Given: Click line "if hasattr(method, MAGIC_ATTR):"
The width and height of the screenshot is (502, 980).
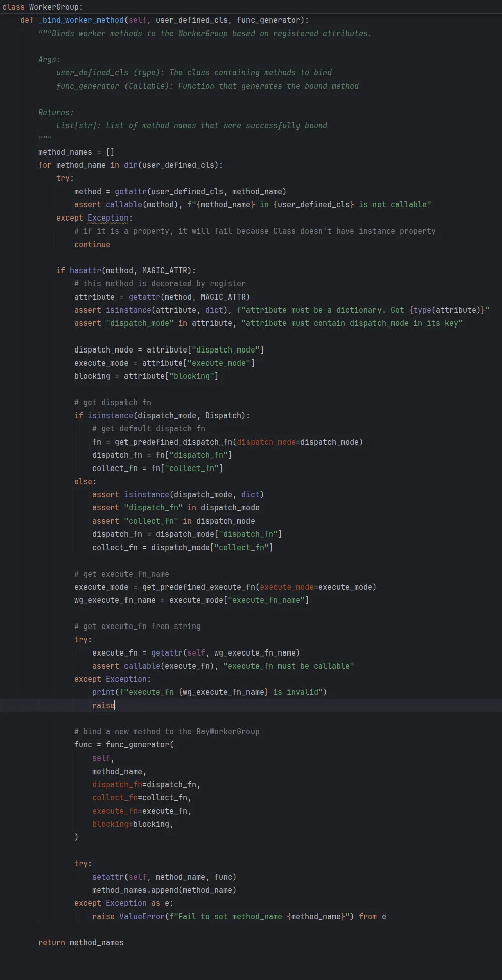Looking at the screenshot, I should 126,270.
